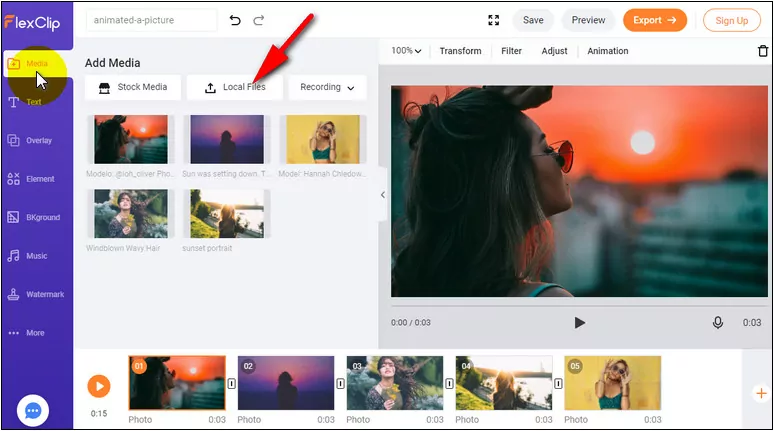The width and height of the screenshot is (774, 431).
Task: Open the Watermark sidebar tab
Action: pyautogui.click(x=36, y=294)
